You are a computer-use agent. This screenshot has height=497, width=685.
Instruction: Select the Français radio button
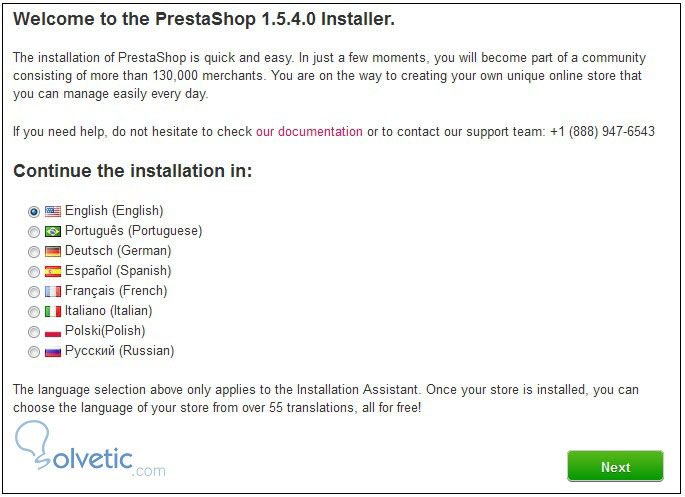35,292
